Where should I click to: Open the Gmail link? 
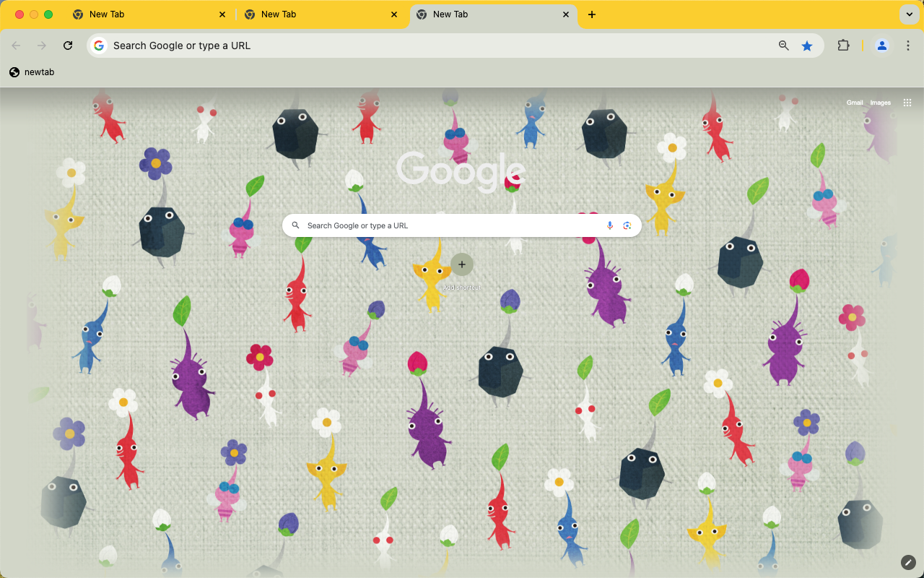tap(855, 103)
